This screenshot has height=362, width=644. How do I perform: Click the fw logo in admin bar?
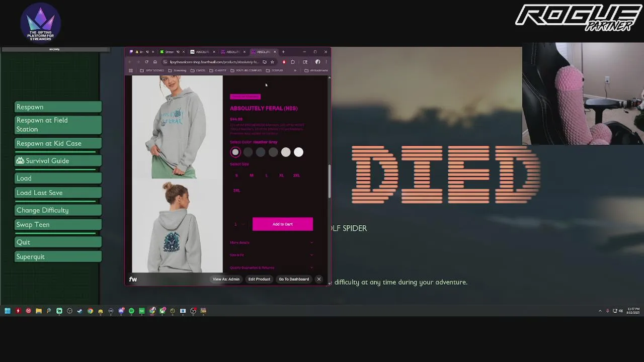tap(133, 279)
